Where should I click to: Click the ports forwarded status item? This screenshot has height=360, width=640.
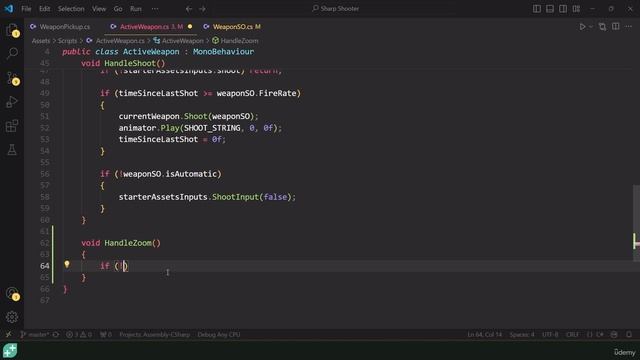coord(106,334)
